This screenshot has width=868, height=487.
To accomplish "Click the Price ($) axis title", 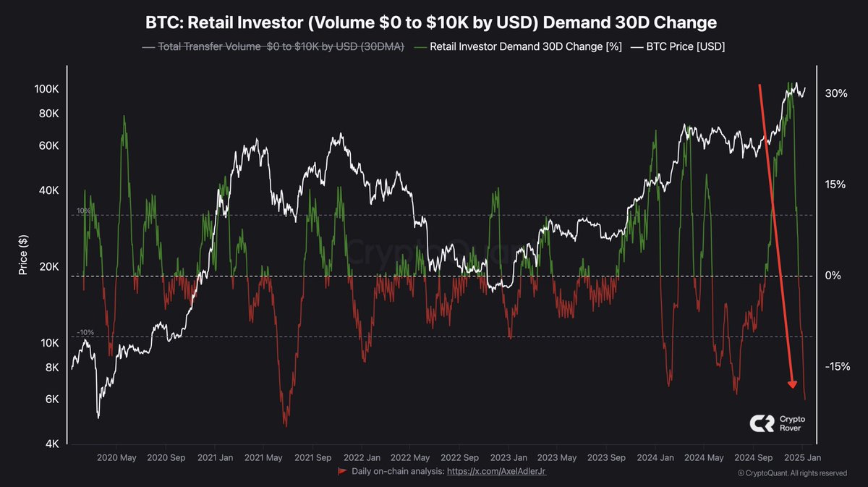I will tap(24, 255).
